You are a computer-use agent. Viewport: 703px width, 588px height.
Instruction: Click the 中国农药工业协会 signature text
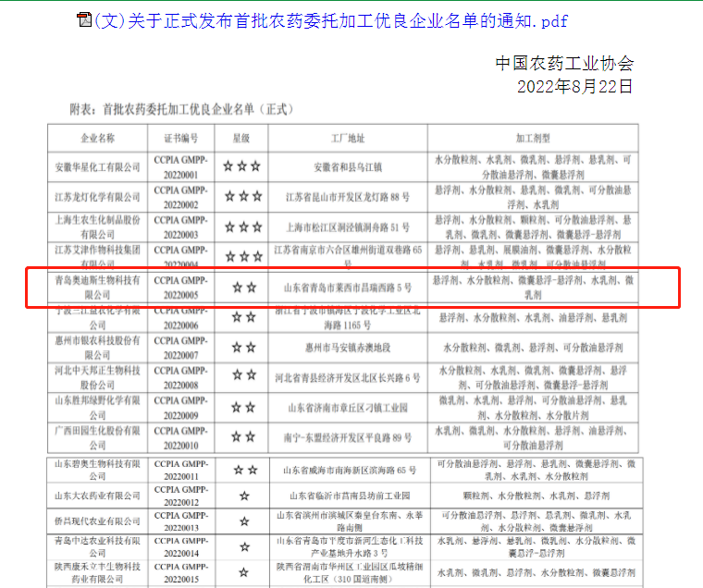click(564, 64)
